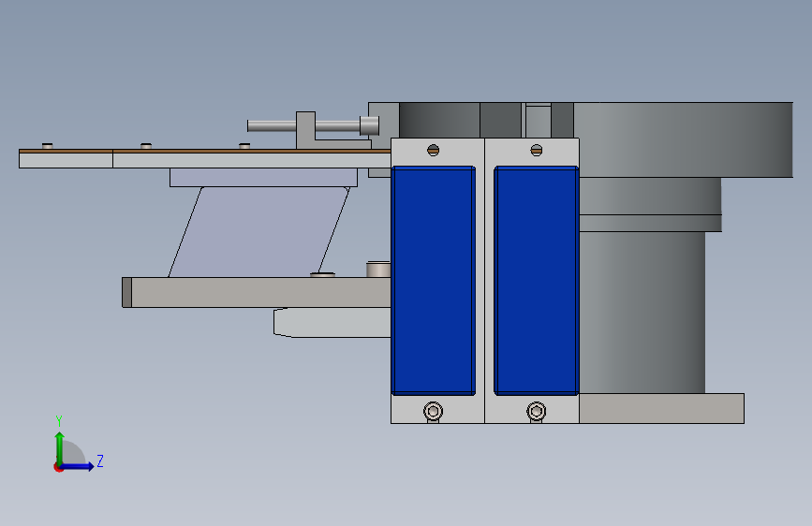Image resolution: width=812 pixels, height=526 pixels.
Task: Click the red origin ball of the triad
Action: click(58, 467)
